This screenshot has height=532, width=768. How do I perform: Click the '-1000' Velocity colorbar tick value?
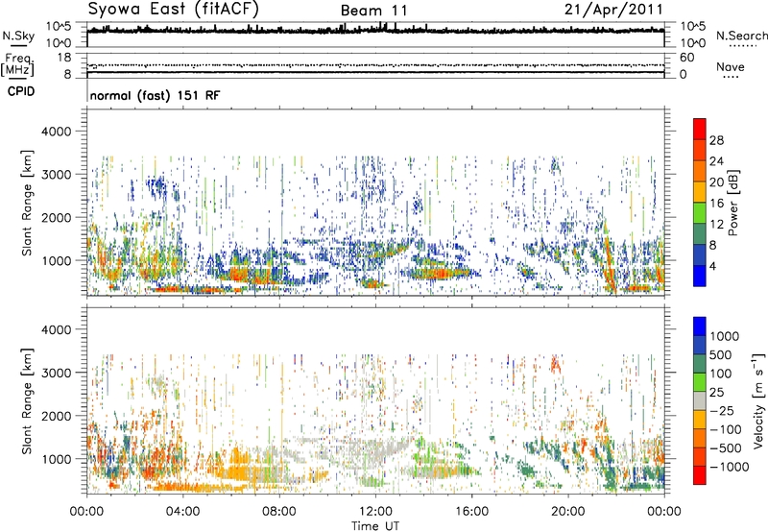pyautogui.click(x=730, y=467)
